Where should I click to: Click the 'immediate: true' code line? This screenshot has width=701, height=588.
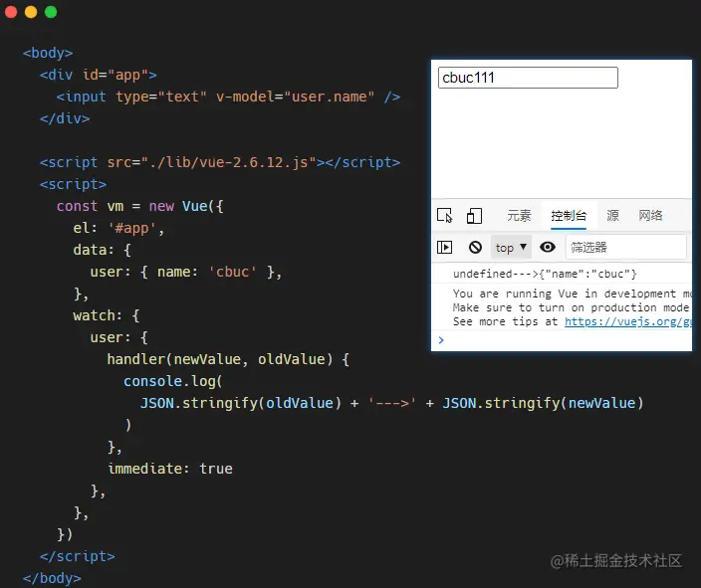(170, 469)
